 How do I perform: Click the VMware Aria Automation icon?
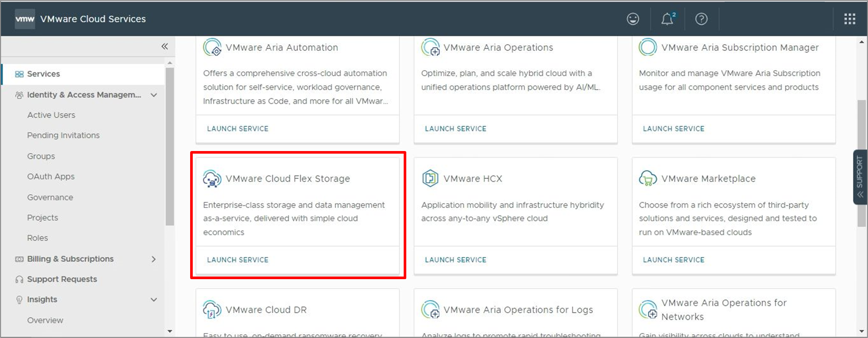[212, 47]
